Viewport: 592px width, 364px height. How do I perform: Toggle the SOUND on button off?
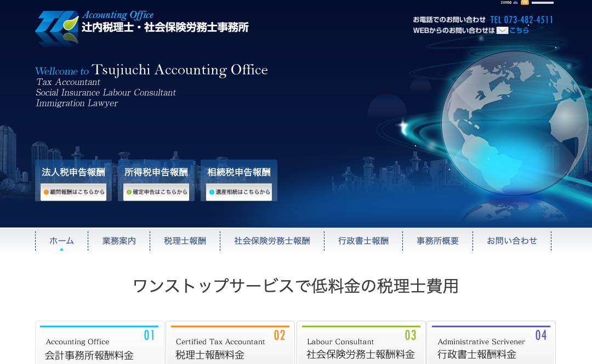(x=525, y=3)
